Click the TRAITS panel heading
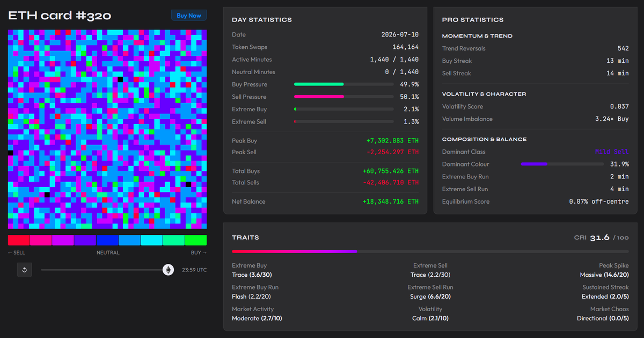Screen dimensions: 644x338 (x=245, y=237)
